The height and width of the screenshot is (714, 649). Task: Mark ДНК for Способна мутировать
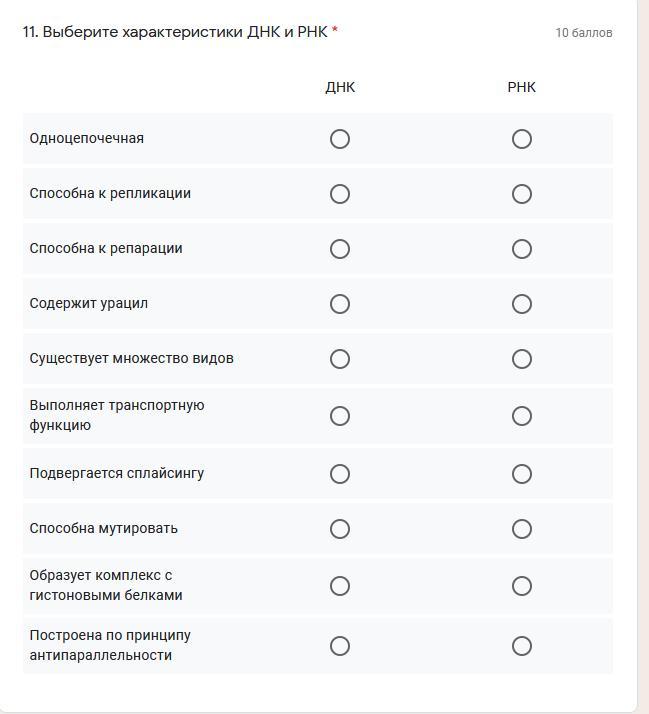pyautogui.click(x=340, y=529)
